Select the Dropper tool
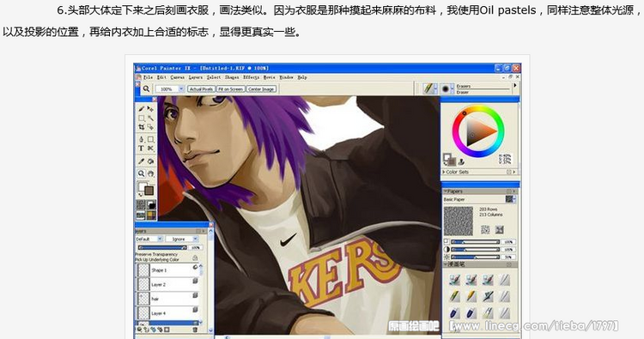Image resolution: width=644 pixels, height=339 pixels. point(142,161)
